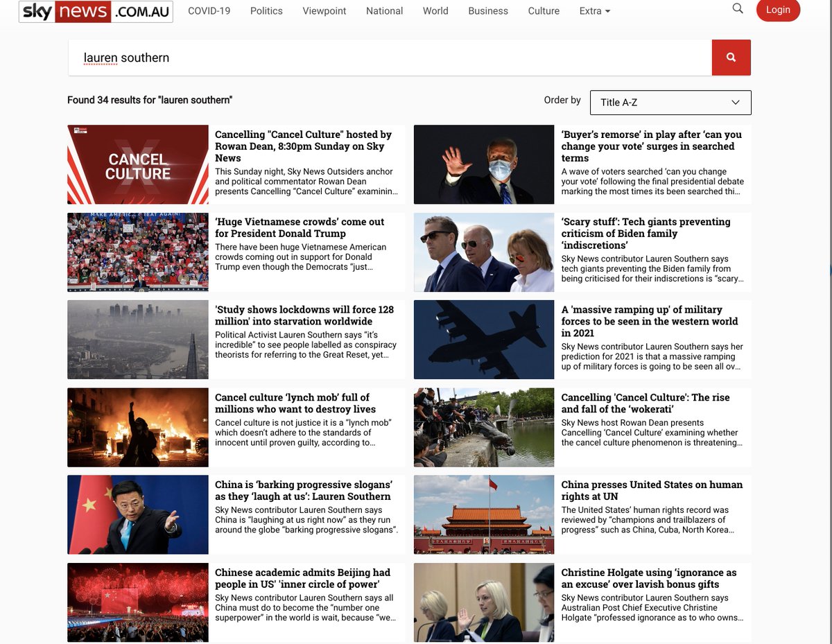Click the search field containing lauren southern
This screenshot has width=832, height=644.
click(x=390, y=58)
